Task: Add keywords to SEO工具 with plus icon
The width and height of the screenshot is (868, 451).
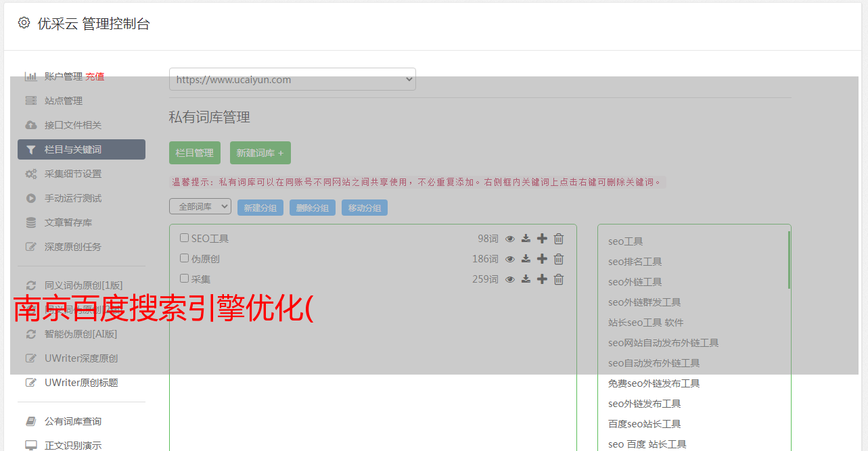Action: (x=542, y=239)
